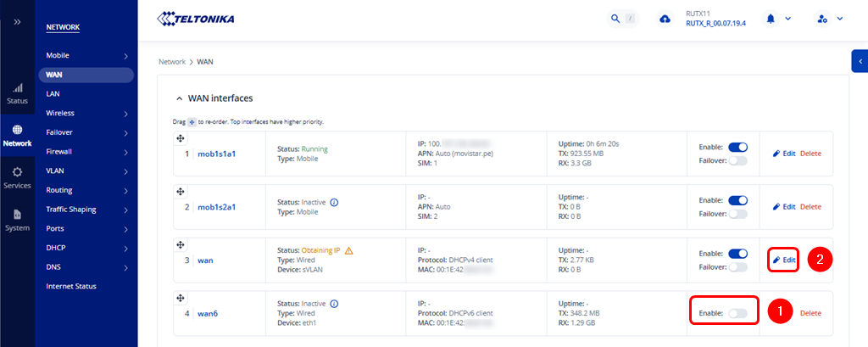The image size is (868, 347).
Task: Click the search magnifier icon in header
Action: click(x=615, y=19)
